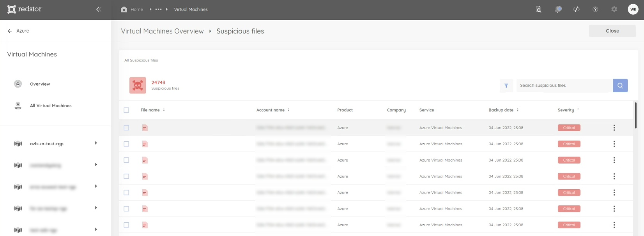Collapse the sidebar with double chevron
This screenshot has height=236, width=644.
99,9
